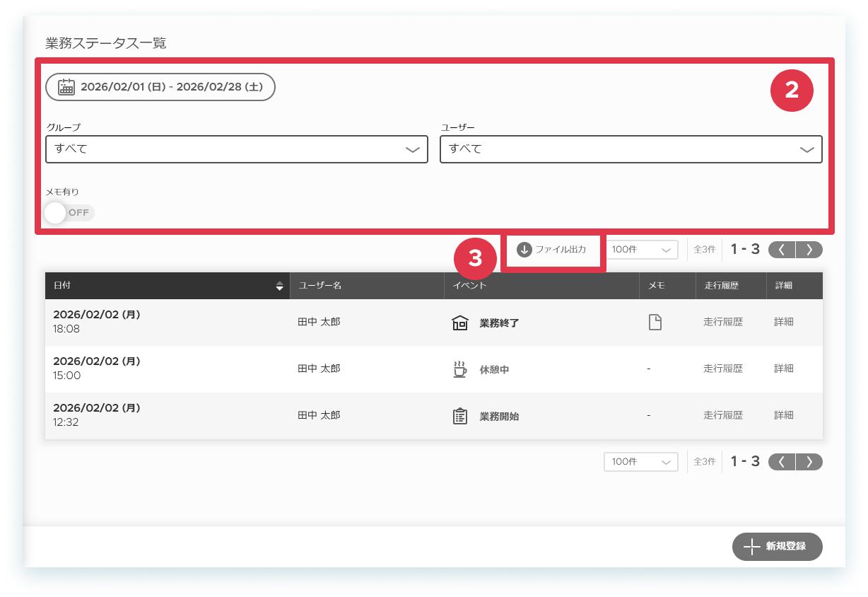Viewport: 868px width, 597px height.
Task: Click the ユーザー名 column header
Action: (367, 286)
